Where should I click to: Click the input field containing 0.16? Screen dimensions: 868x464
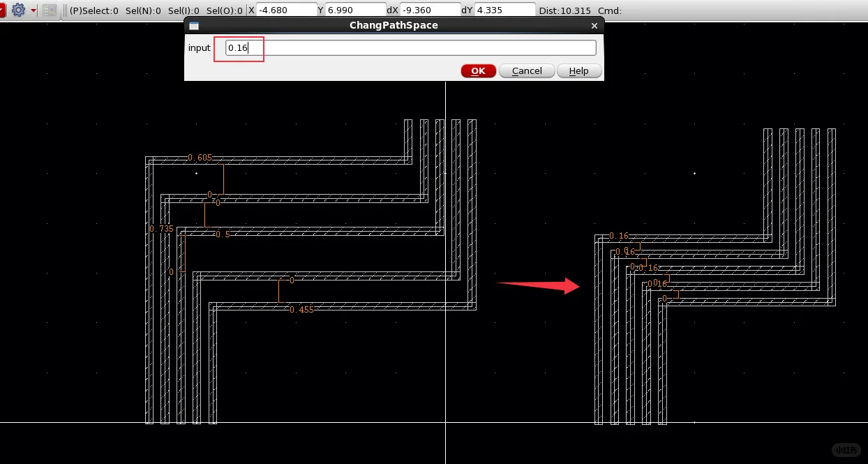411,47
